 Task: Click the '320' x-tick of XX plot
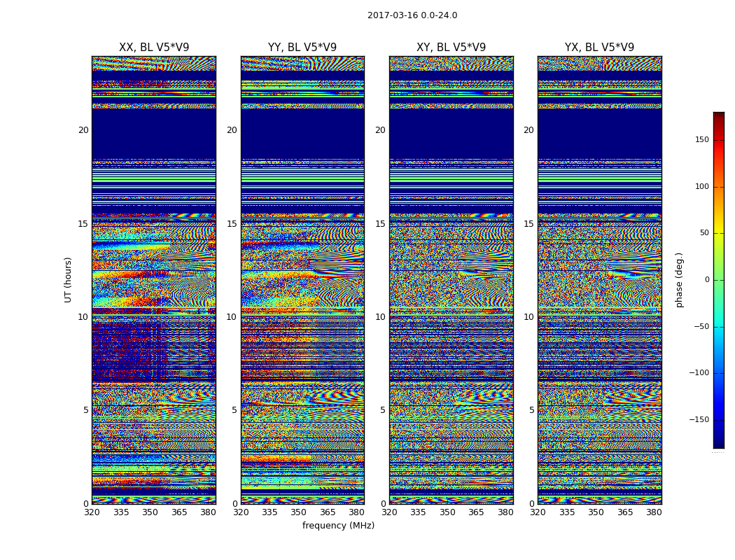[x=92, y=512]
